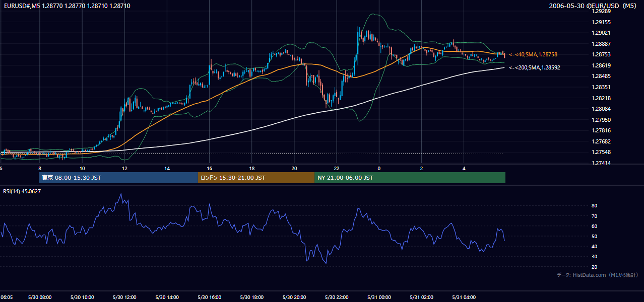Click price axis label 1.29021
The height and width of the screenshot is (302, 644).
601,33
